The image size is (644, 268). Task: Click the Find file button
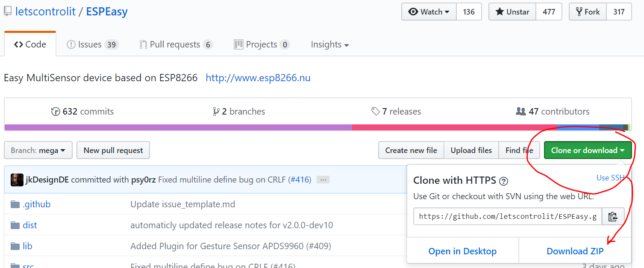click(x=519, y=150)
